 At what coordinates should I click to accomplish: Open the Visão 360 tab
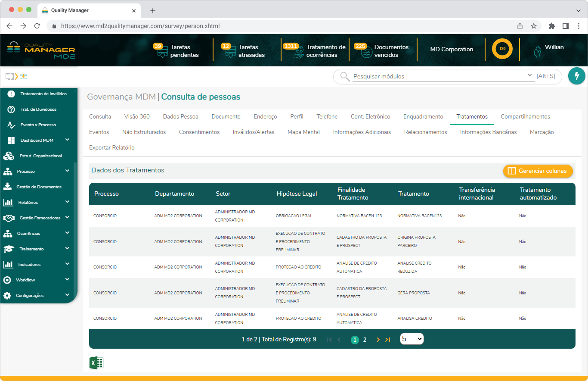(137, 117)
